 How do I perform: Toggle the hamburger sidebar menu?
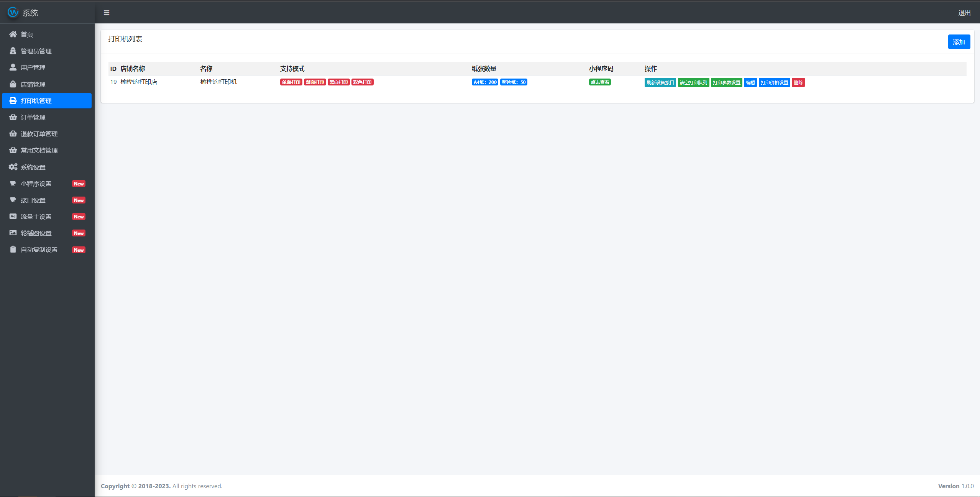tap(107, 13)
